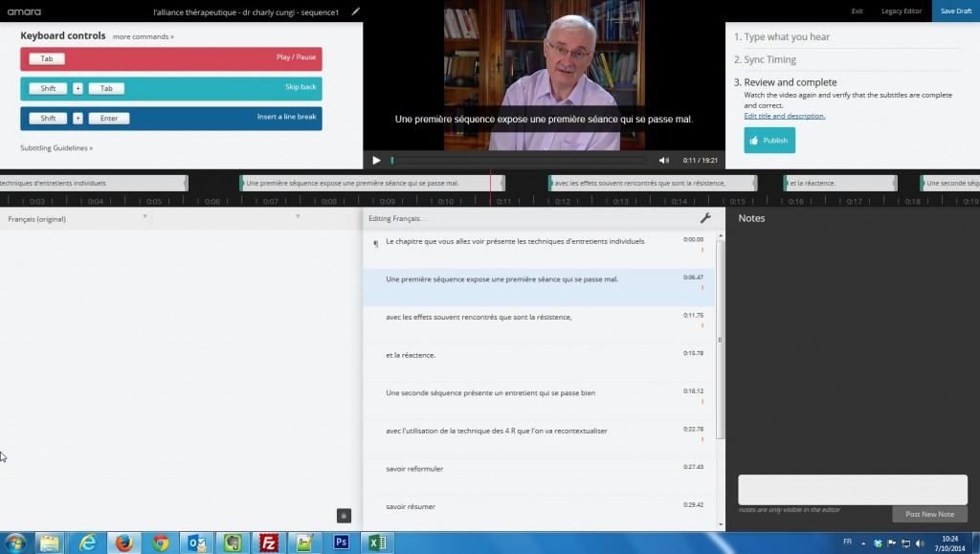Click 'Edit title and description' link

[785, 116]
